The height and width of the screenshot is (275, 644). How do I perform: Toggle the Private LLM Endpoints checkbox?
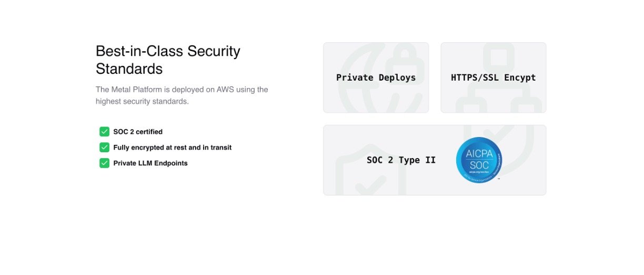pyautogui.click(x=104, y=163)
